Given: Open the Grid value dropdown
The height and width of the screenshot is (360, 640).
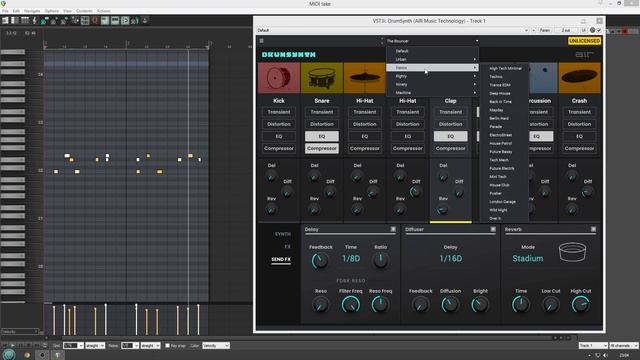Looking at the screenshot, I should [73, 346].
